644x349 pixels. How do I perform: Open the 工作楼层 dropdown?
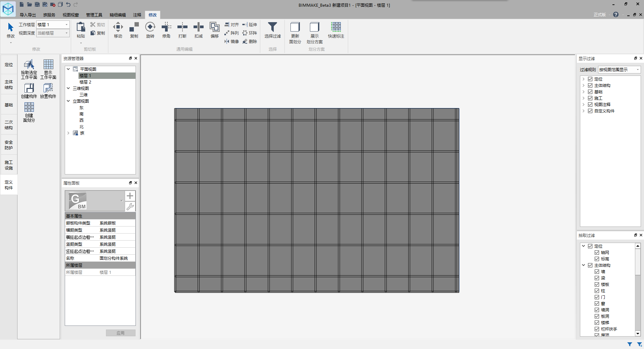tap(53, 24)
